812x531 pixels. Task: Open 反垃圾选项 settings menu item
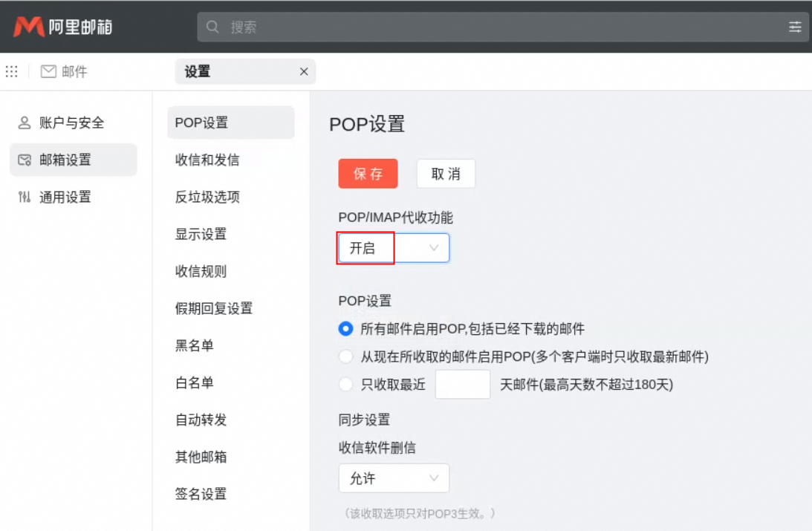207,198
